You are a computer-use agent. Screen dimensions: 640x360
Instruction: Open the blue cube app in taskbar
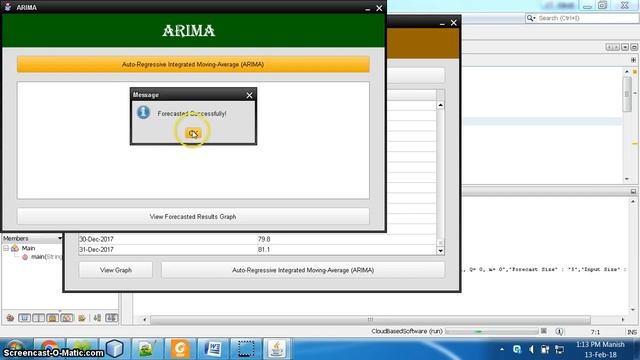pos(114,349)
